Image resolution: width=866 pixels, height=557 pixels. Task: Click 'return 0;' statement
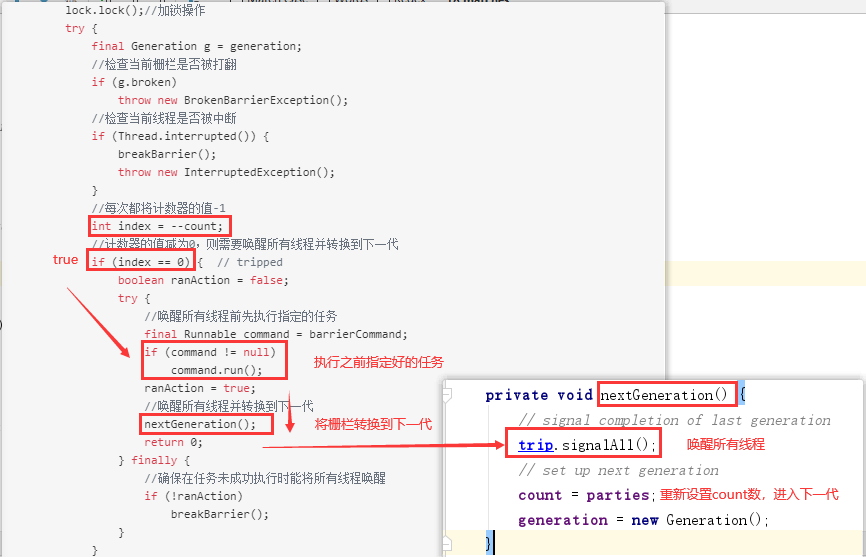[x=173, y=442]
